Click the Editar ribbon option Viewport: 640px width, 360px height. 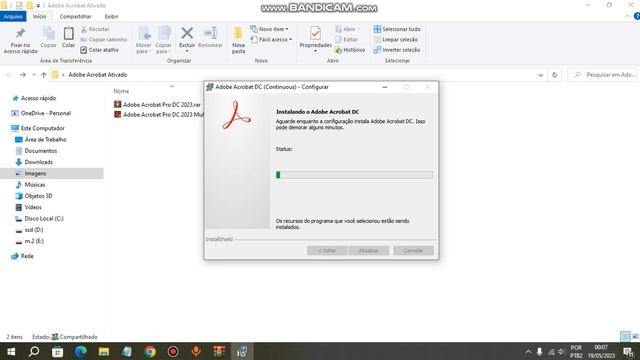click(x=346, y=40)
